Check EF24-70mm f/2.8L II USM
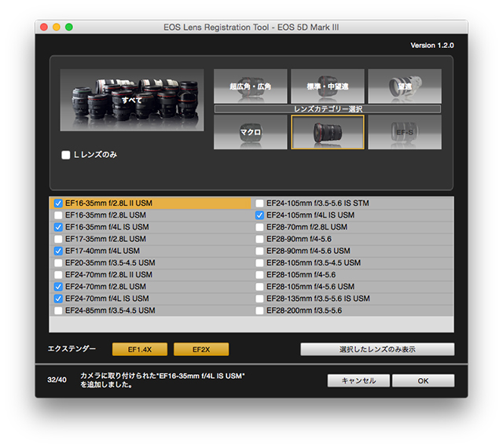Viewport: 503px width, 448px height. [58, 275]
